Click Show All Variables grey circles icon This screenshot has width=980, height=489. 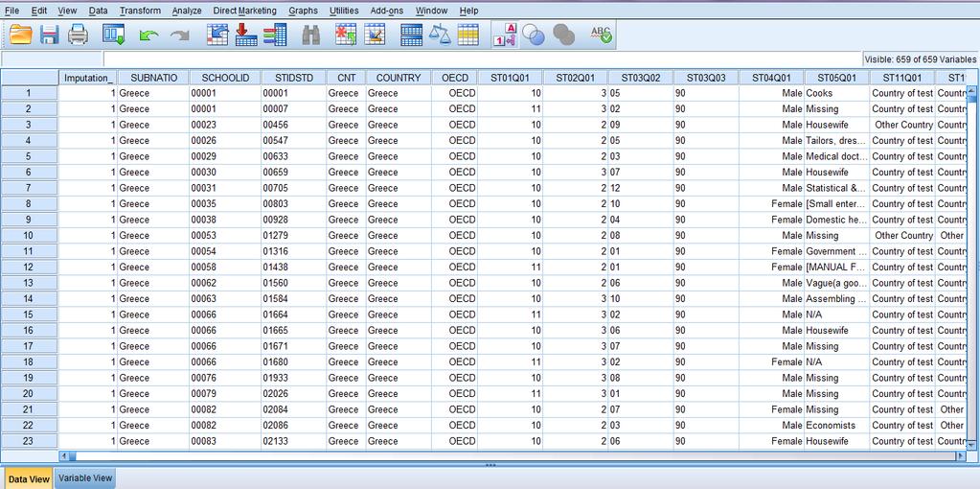(563, 35)
